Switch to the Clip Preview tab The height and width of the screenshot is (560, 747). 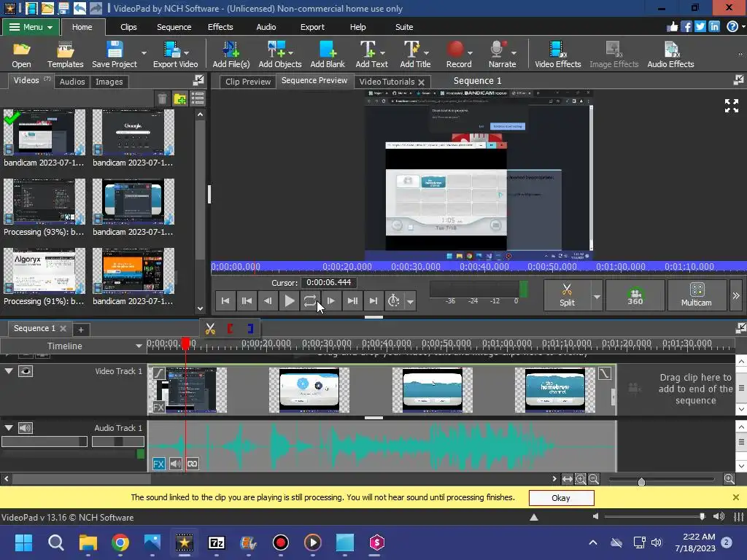coord(248,82)
